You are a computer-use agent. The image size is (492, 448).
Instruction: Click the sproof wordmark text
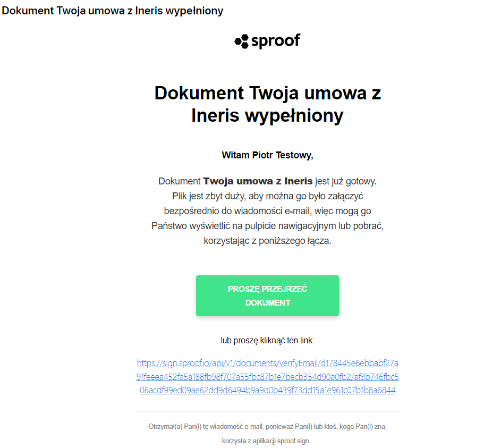tap(276, 41)
